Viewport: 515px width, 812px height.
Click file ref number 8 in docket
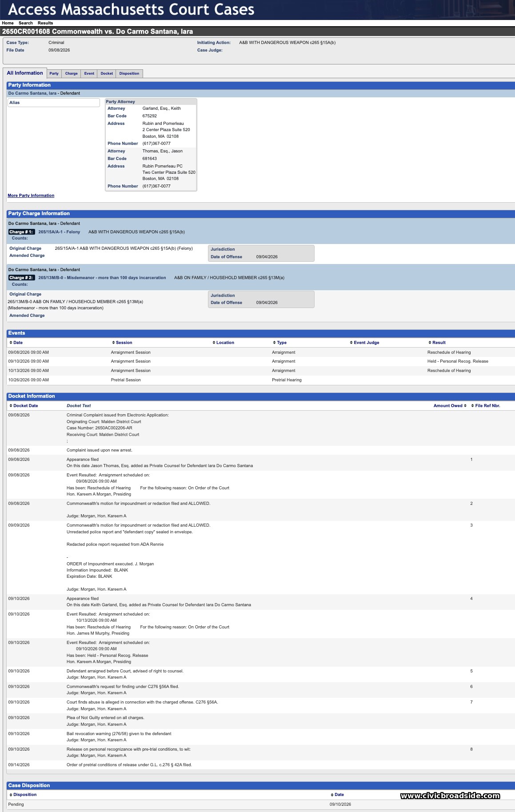[x=471, y=749]
